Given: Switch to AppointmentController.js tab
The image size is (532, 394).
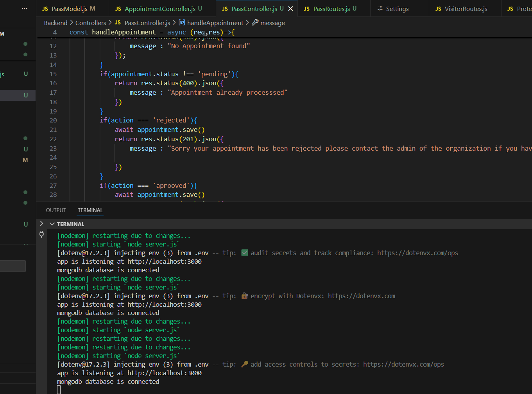Looking at the screenshot, I should [160, 9].
